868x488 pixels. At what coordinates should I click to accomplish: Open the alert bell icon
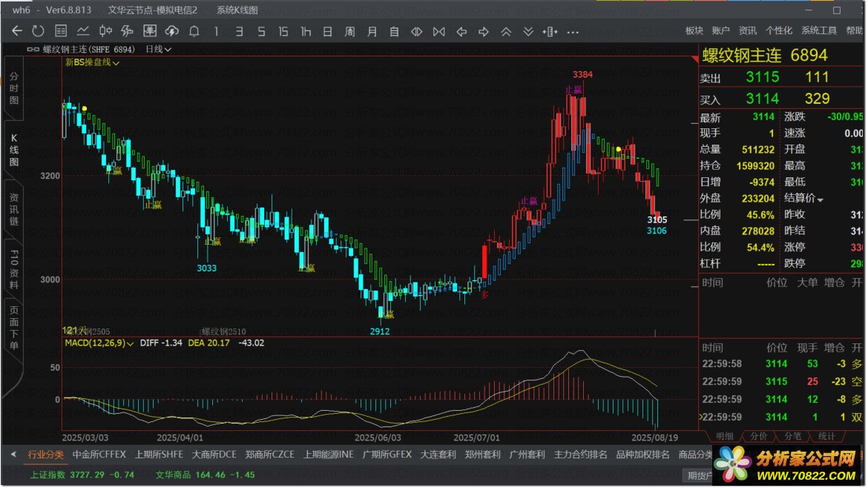click(x=194, y=32)
